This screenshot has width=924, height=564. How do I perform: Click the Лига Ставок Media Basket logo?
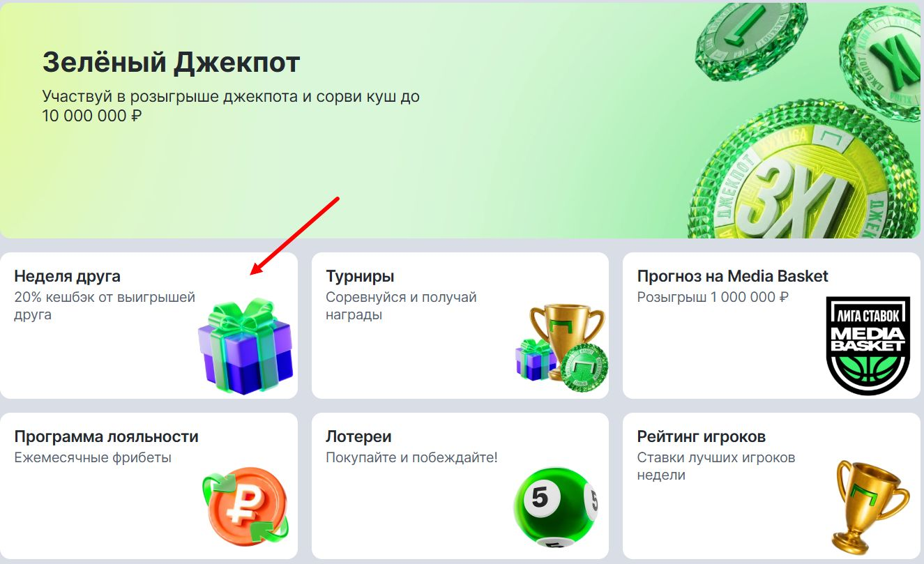(868, 345)
